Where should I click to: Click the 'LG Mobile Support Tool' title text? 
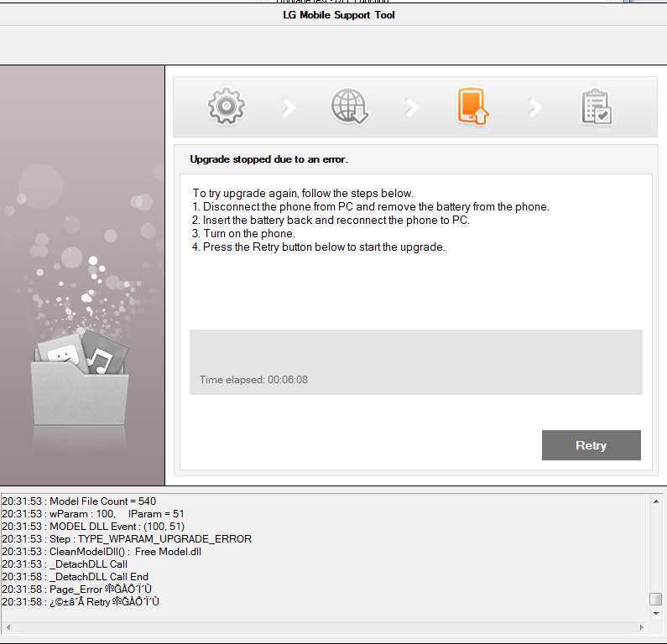(x=339, y=15)
